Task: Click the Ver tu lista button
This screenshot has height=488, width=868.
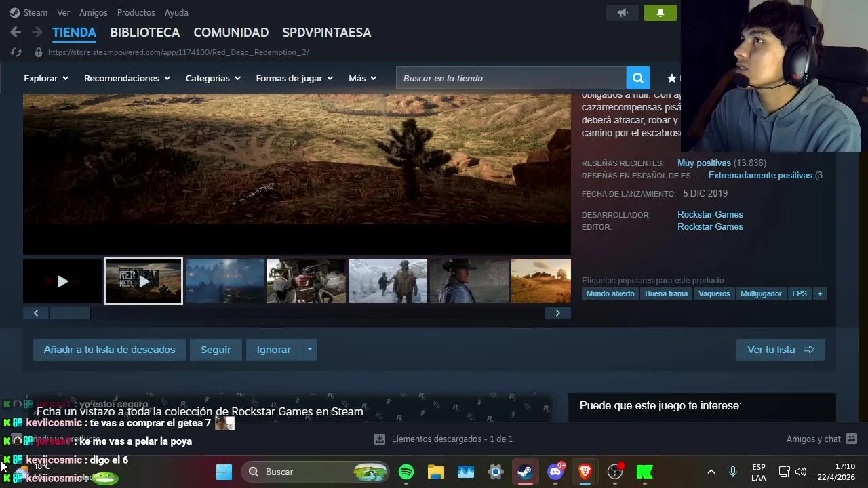Action: pos(781,350)
